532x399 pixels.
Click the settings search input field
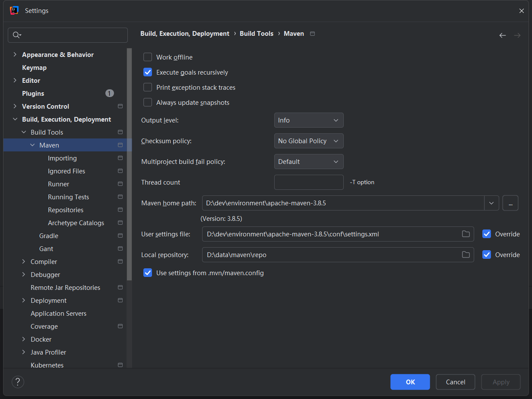click(x=68, y=35)
